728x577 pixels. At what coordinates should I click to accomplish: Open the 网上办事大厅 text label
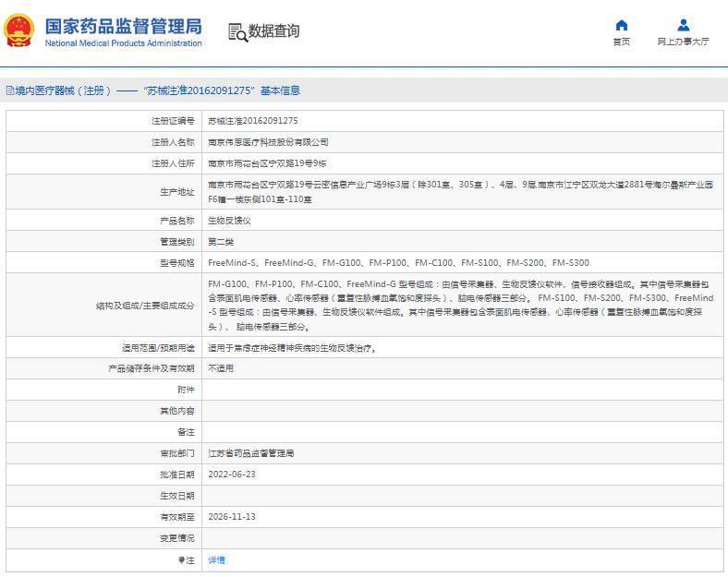(x=683, y=42)
